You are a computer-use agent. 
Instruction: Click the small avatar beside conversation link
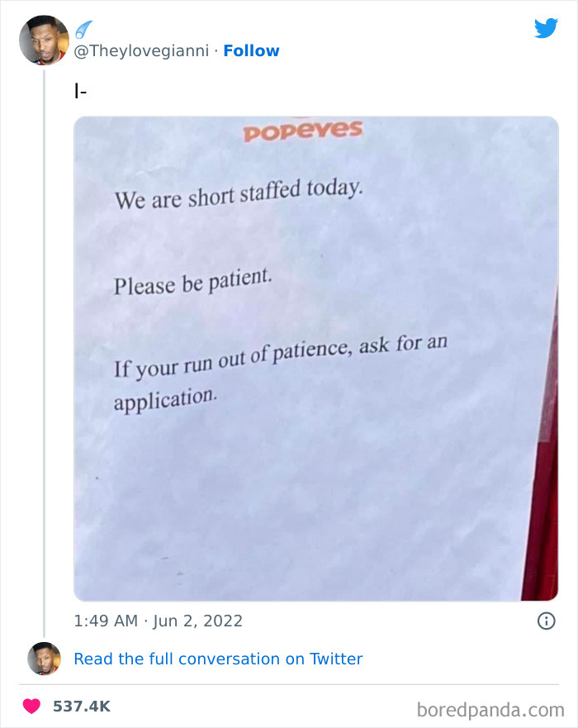point(44,659)
